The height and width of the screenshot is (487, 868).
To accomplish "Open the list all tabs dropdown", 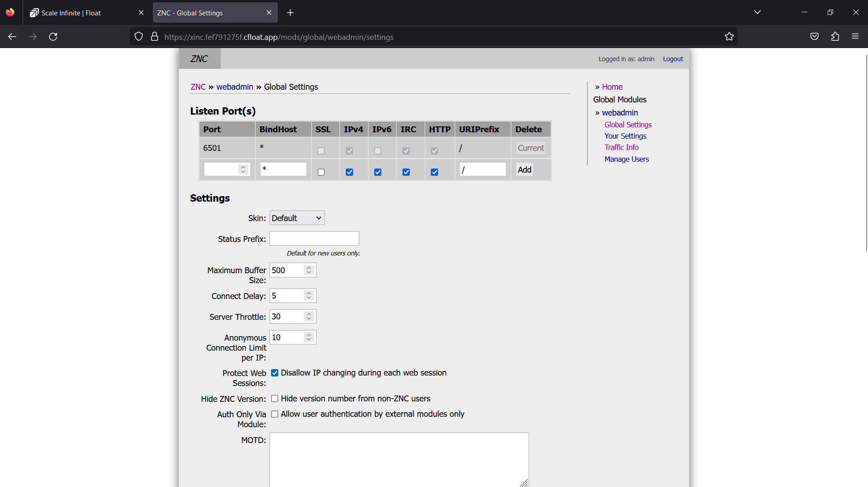I will tap(757, 12).
